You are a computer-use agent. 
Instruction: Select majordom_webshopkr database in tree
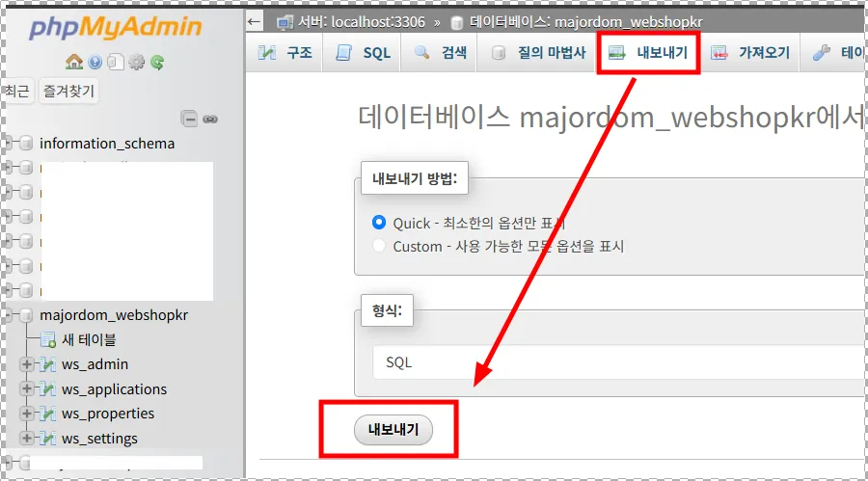tap(114, 315)
